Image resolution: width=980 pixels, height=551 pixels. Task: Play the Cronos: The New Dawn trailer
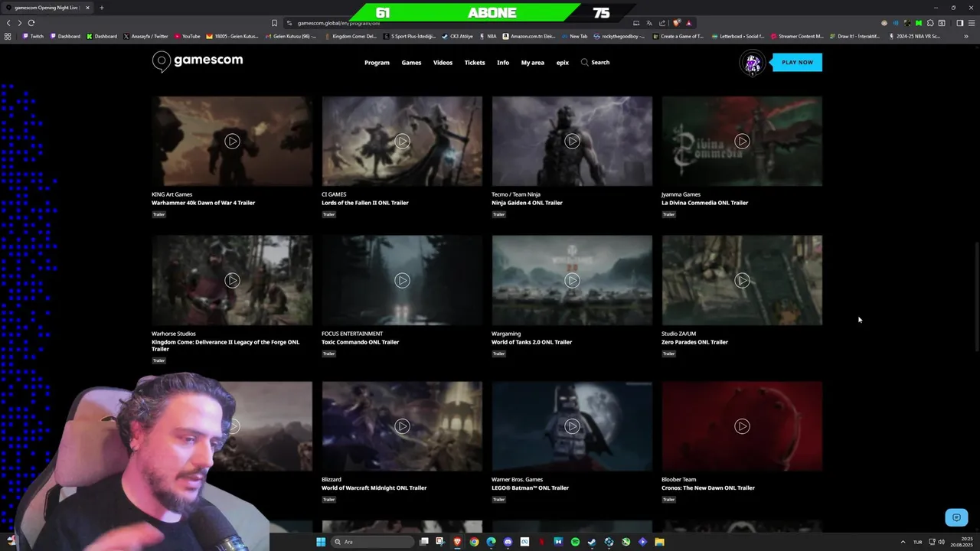click(x=742, y=426)
